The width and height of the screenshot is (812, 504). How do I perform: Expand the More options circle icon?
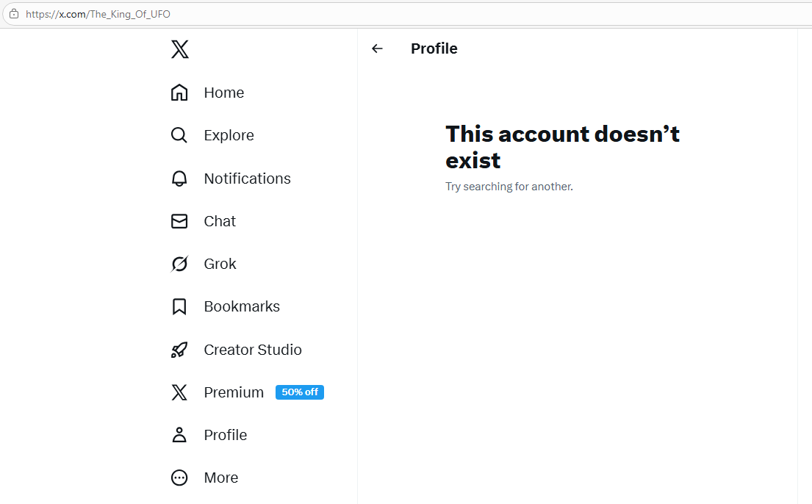pos(179,478)
